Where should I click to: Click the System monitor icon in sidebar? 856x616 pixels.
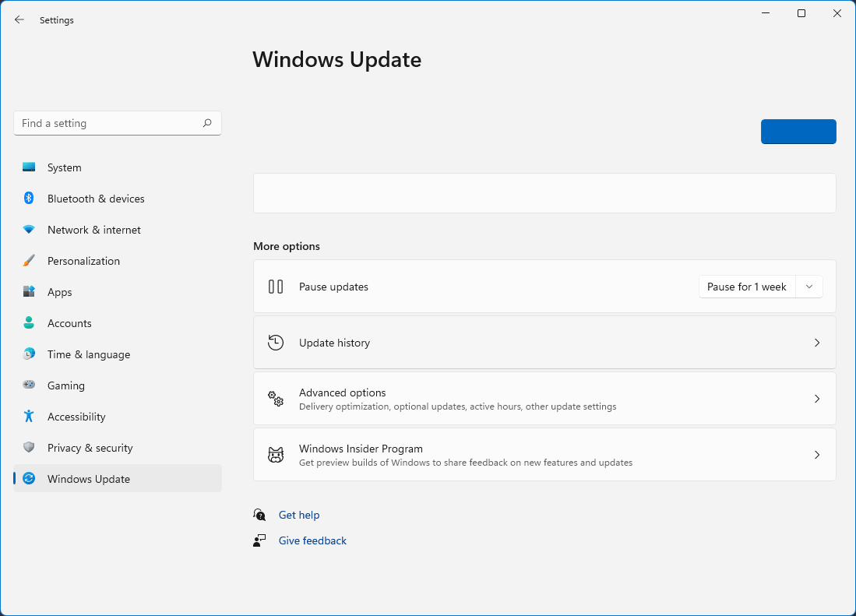(29, 167)
